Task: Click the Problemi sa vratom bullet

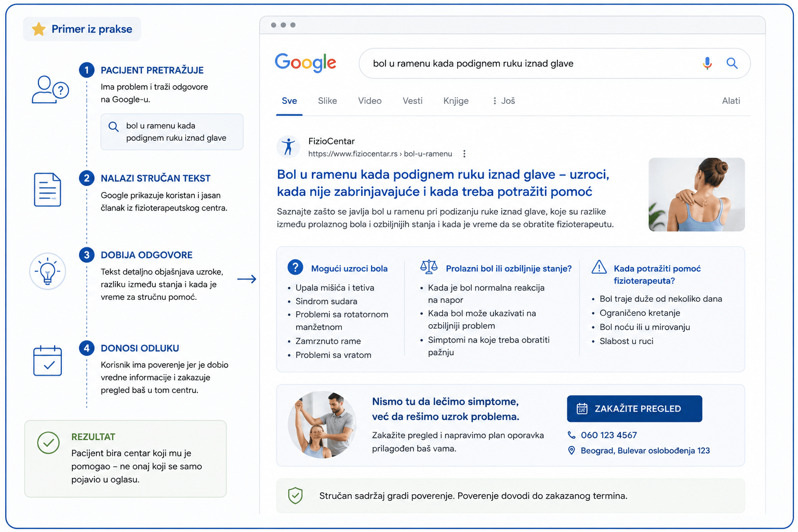Action: (x=334, y=355)
